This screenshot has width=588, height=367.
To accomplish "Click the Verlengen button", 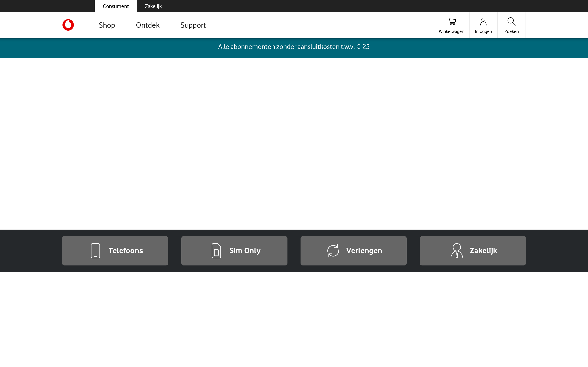I will tap(353, 251).
